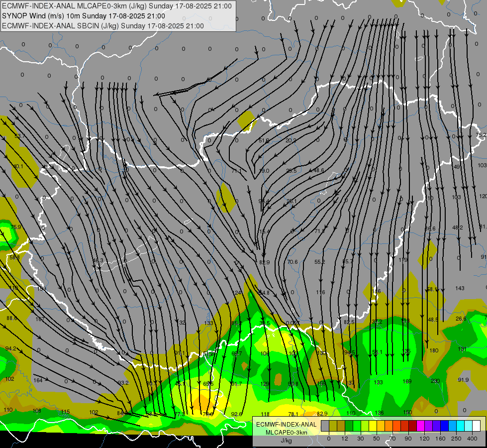Click the grid value 15.4

(x=265, y=231)
